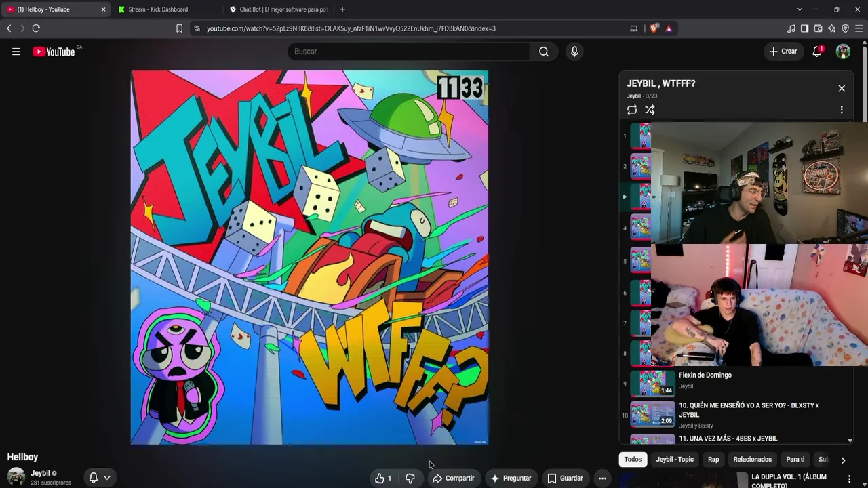Like the Hellboy video
The width and height of the screenshot is (868, 488).
point(384,479)
